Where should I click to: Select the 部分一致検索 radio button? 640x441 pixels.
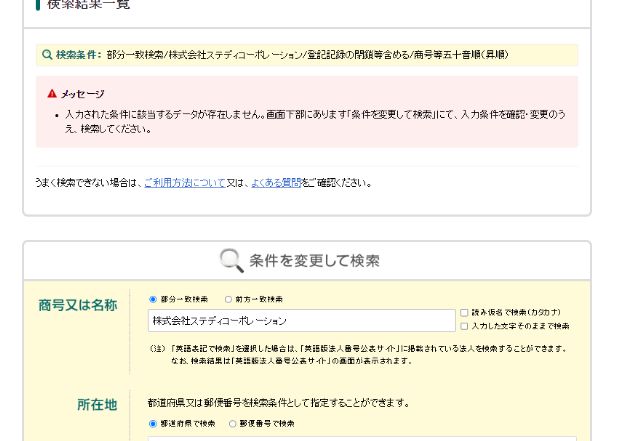[x=153, y=299]
